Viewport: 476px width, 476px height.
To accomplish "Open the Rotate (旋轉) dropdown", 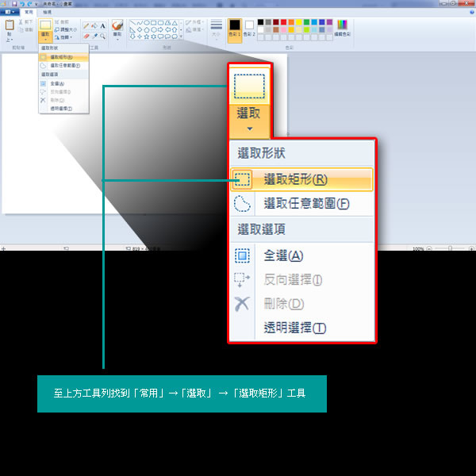I will [x=63, y=37].
